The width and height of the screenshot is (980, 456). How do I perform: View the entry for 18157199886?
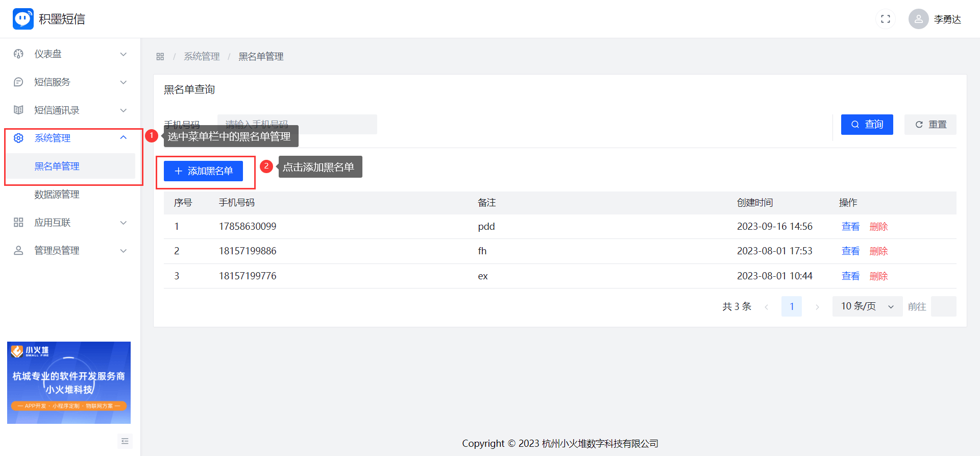point(850,251)
